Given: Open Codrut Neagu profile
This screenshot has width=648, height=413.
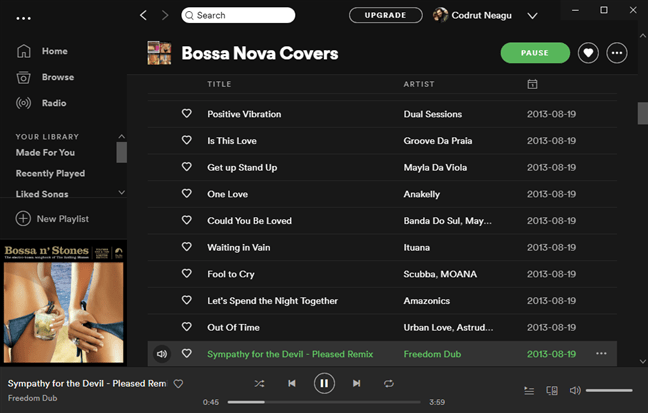Looking at the screenshot, I should pos(472,15).
